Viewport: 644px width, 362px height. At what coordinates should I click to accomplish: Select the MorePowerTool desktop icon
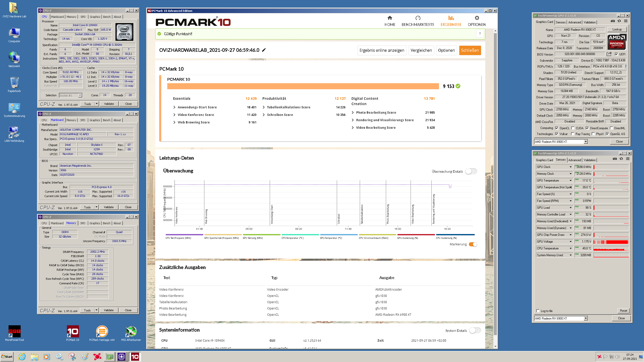(14, 333)
